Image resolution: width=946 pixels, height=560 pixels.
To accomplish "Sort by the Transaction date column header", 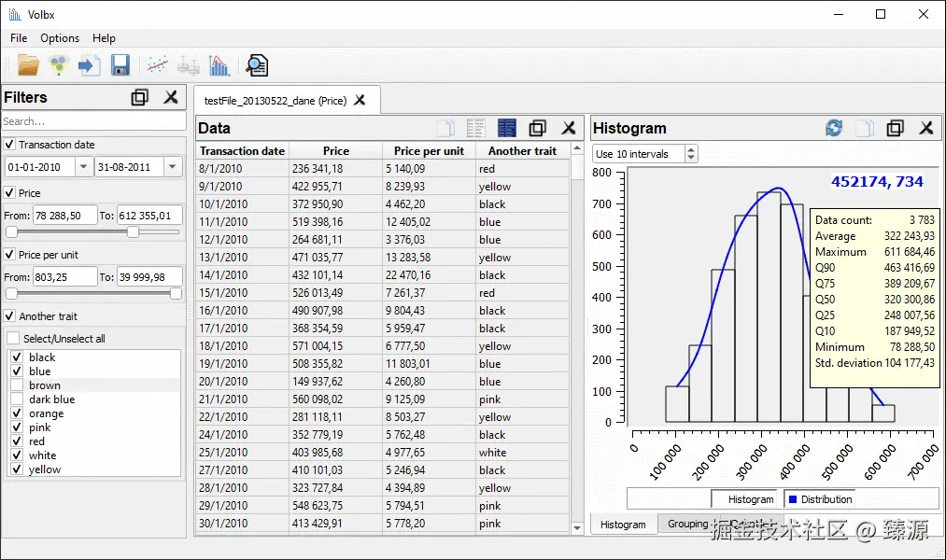I will (x=242, y=150).
